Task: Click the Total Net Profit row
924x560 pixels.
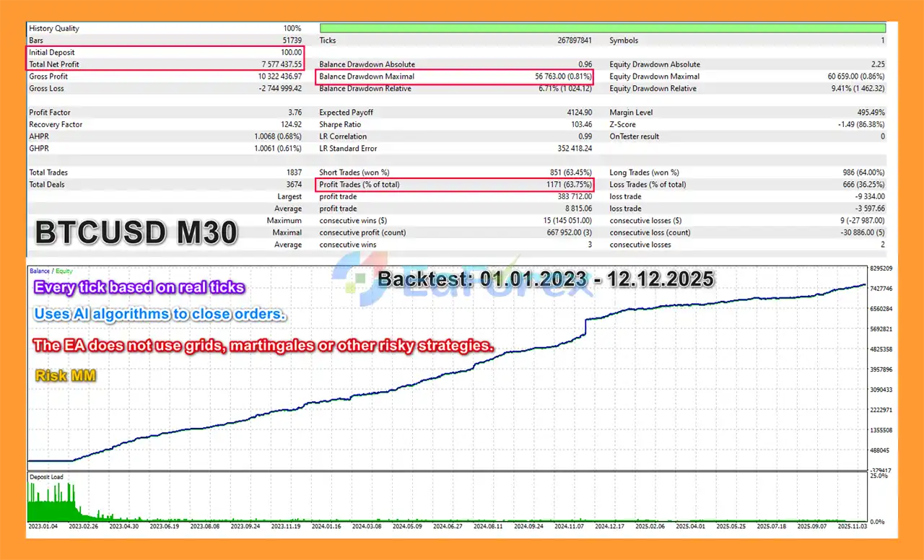Action: click(x=165, y=64)
